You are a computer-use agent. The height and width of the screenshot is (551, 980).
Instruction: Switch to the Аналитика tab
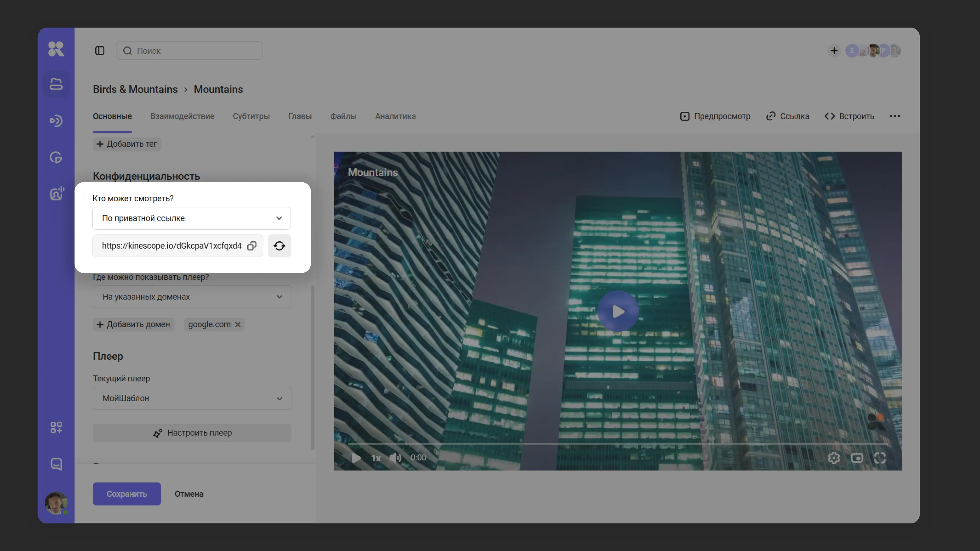click(x=395, y=116)
